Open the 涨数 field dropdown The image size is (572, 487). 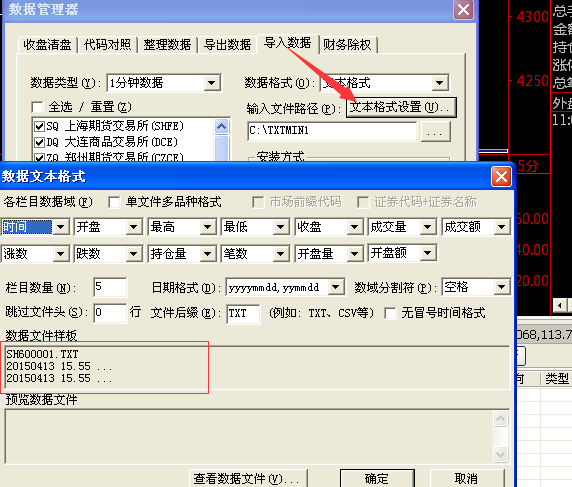[61, 253]
